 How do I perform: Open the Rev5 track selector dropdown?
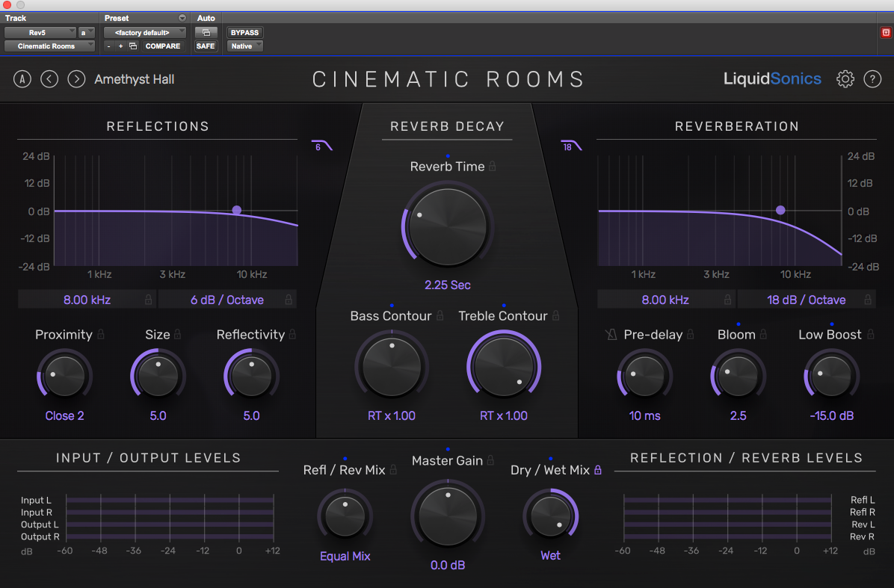tap(40, 32)
